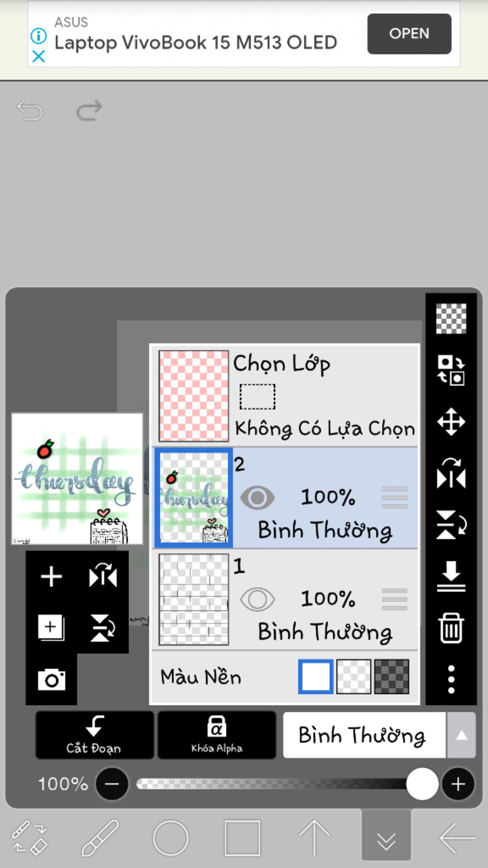
Task: Click OPEN on the ASUS ad
Action: [x=409, y=33]
